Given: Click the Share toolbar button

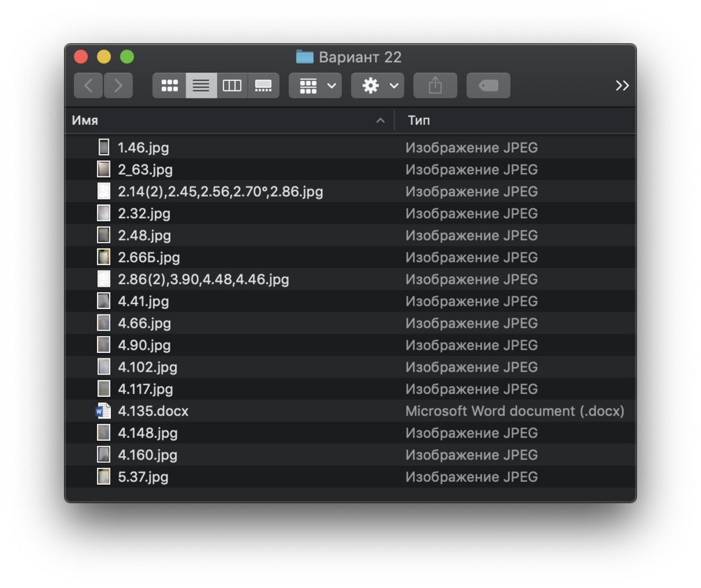Looking at the screenshot, I should point(435,85).
